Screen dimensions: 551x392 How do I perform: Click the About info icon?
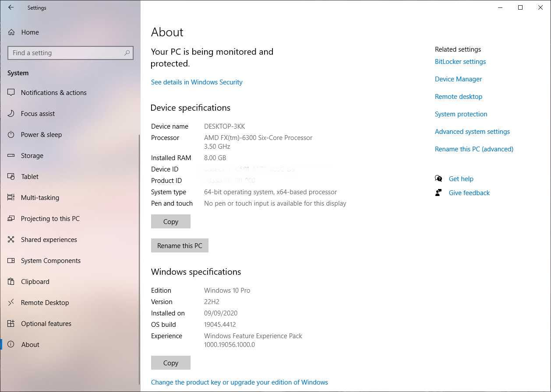(11, 344)
